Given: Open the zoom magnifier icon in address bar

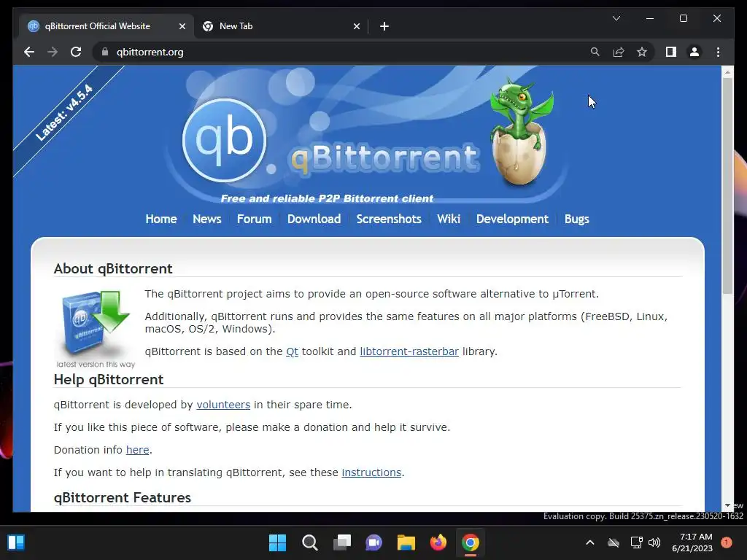Looking at the screenshot, I should [x=595, y=52].
